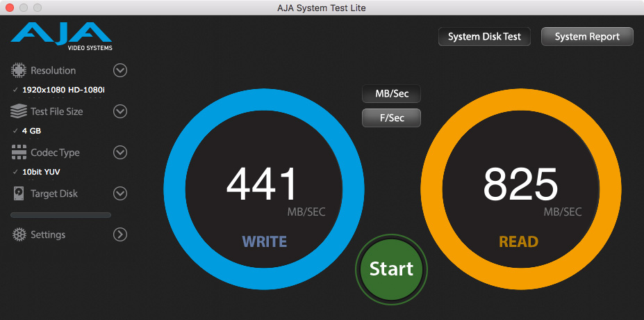Click the Test File Size label
Image resolution: width=644 pixels, height=320 pixels.
coord(57,111)
